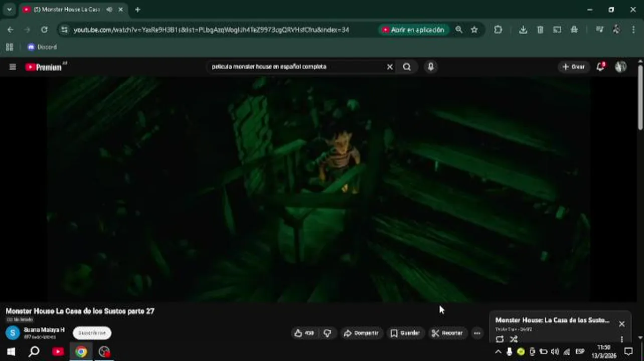The width and height of the screenshot is (644, 361).
Task: Open Chrome media controls icon
Action: point(599,30)
